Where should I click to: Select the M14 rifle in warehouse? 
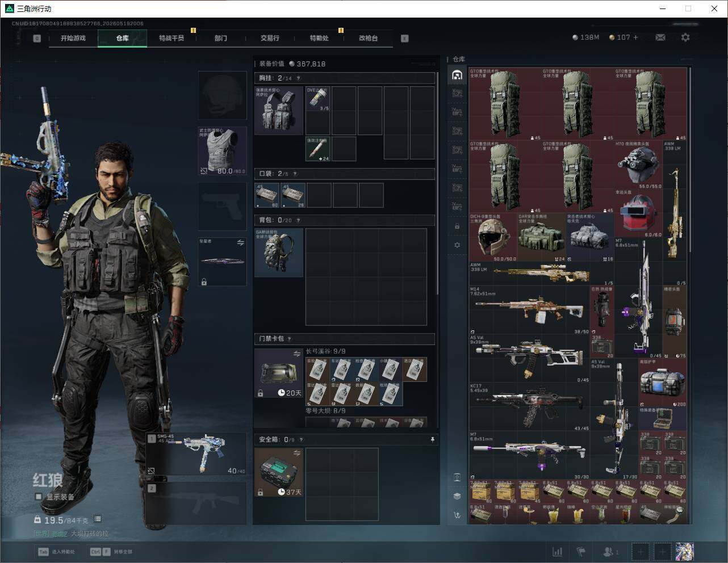click(529, 310)
